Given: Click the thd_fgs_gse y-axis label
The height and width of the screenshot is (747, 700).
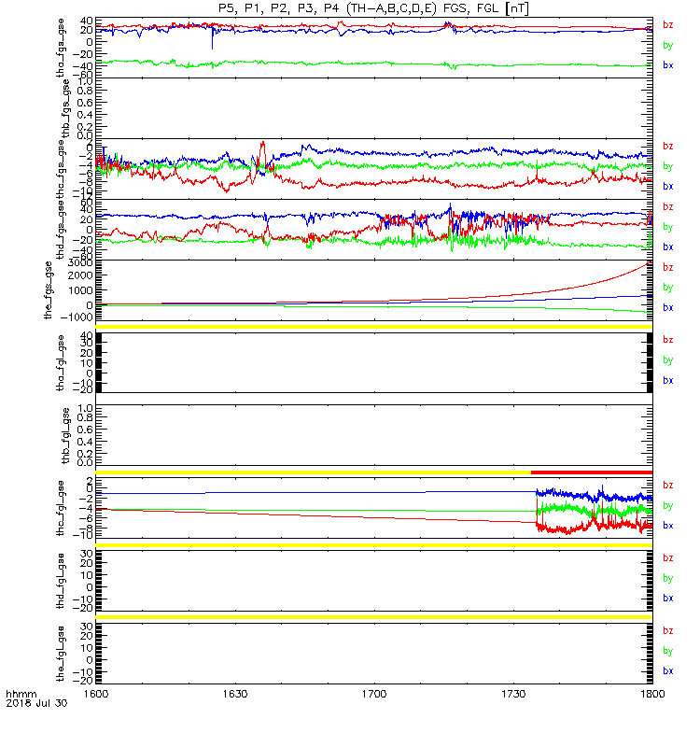Looking at the screenshot, I should 61,230.
